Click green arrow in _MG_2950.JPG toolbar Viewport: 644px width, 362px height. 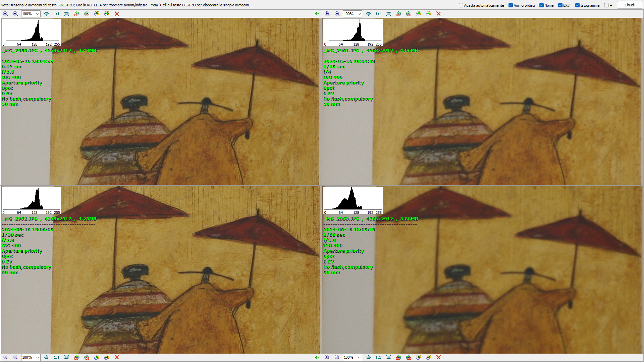[317, 14]
